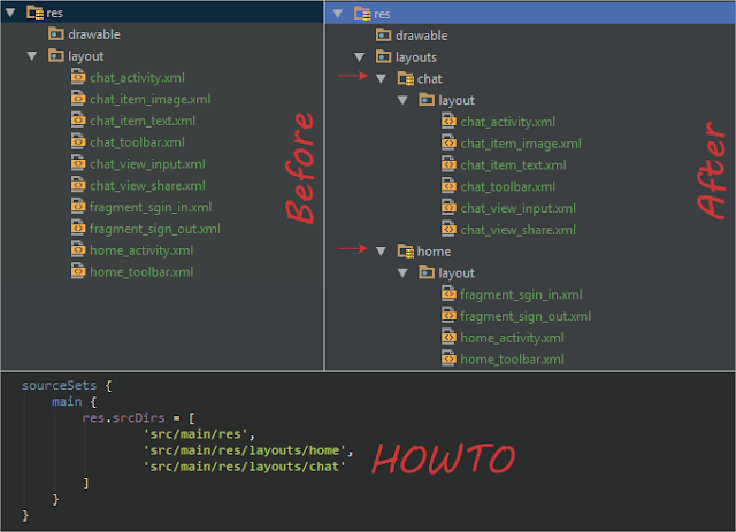Select chat_view_share.xml in Before panel
Image resolution: width=736 pixels, height=532 pixels.
pyautogui.click(x=148, y=186)
